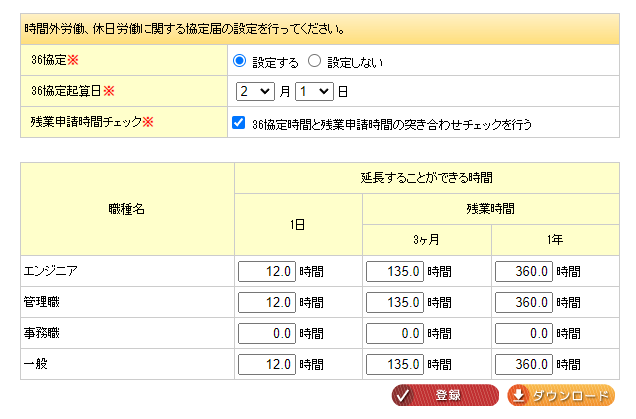This screenshot has height=419, width=636.
Task: Click 管理職 1日 hours input field
Action: point(267,301)
